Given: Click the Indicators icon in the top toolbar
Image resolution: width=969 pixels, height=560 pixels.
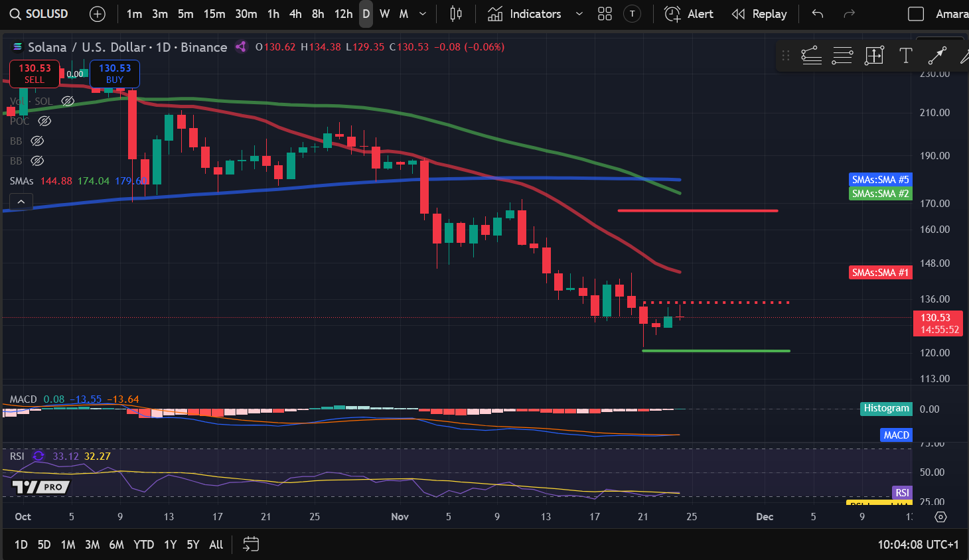Looking at the screenshot, I should click(x=494, y=13).
